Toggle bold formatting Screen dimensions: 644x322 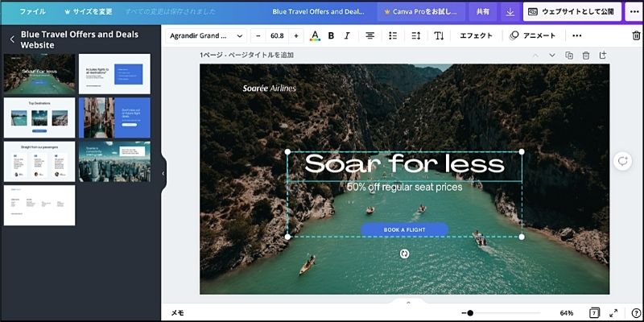point(331,35)
